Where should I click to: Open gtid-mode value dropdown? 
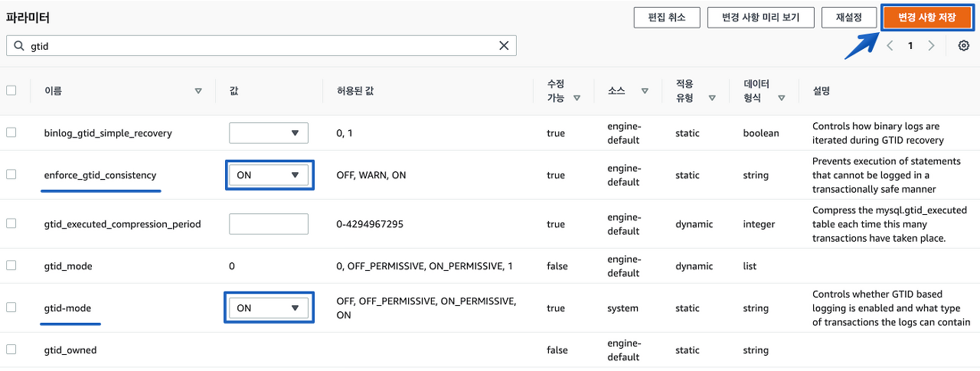[269, 308]
